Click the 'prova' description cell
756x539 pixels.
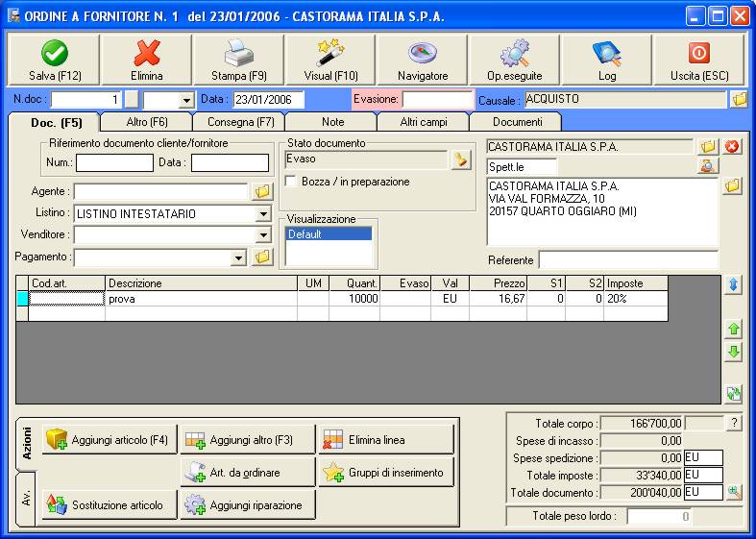pos(201,299)
